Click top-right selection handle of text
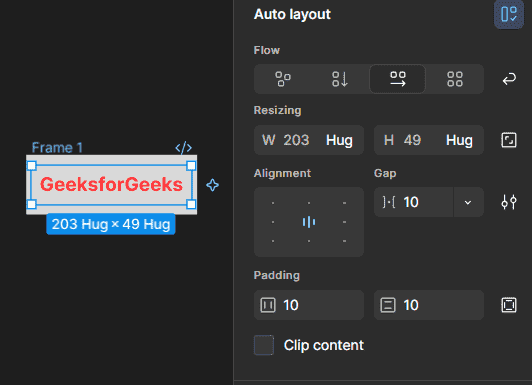 [x=191, y=166]
